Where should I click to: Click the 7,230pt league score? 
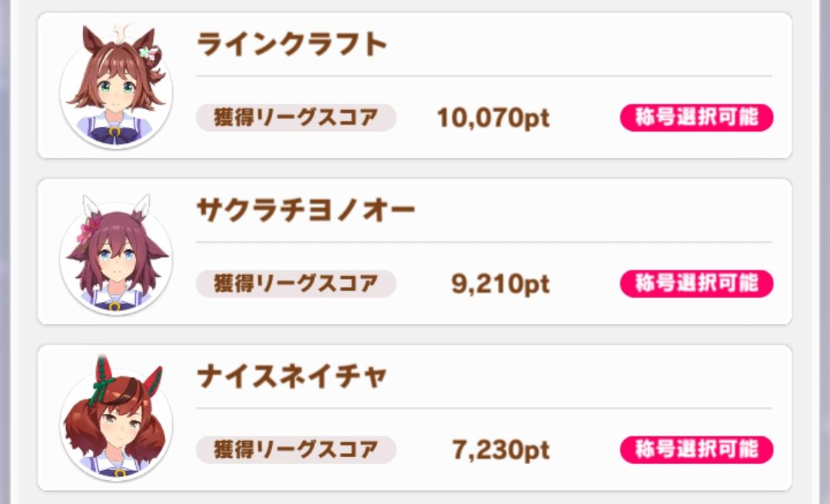click(500, 450)
